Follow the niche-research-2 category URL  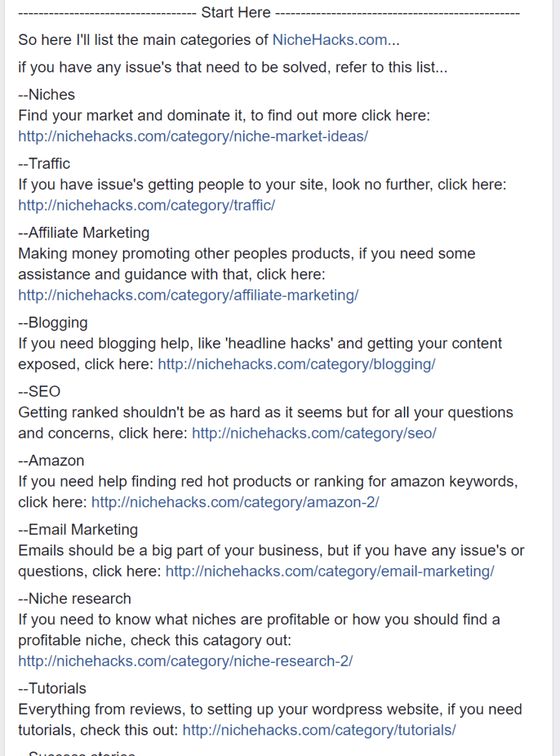185,661
